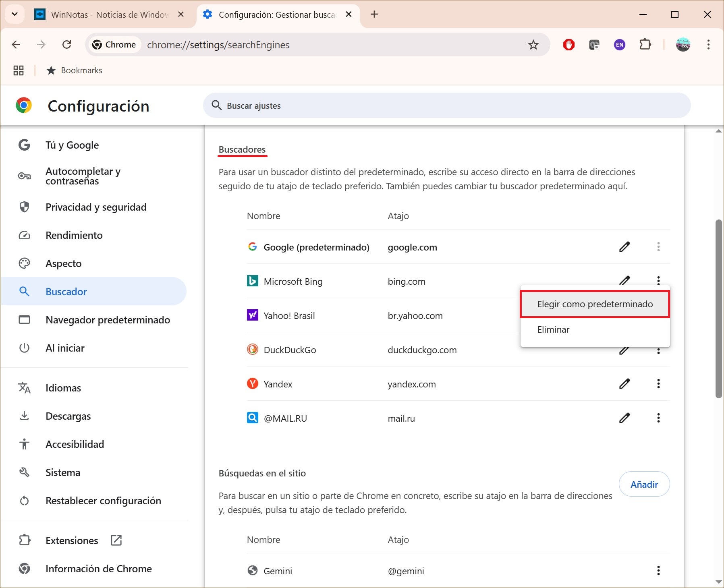Viewport: 724px width, 588px height.
Task: Choose Elegir como predeterminado
Action: pyautogui.click(x=595, y=304)
